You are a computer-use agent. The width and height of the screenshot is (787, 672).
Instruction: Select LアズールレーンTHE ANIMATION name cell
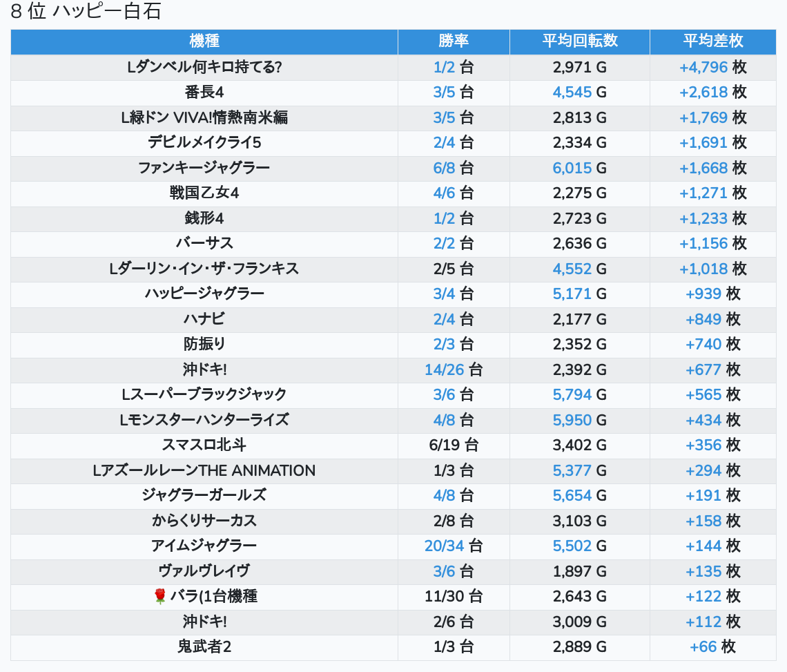point(204,470)
